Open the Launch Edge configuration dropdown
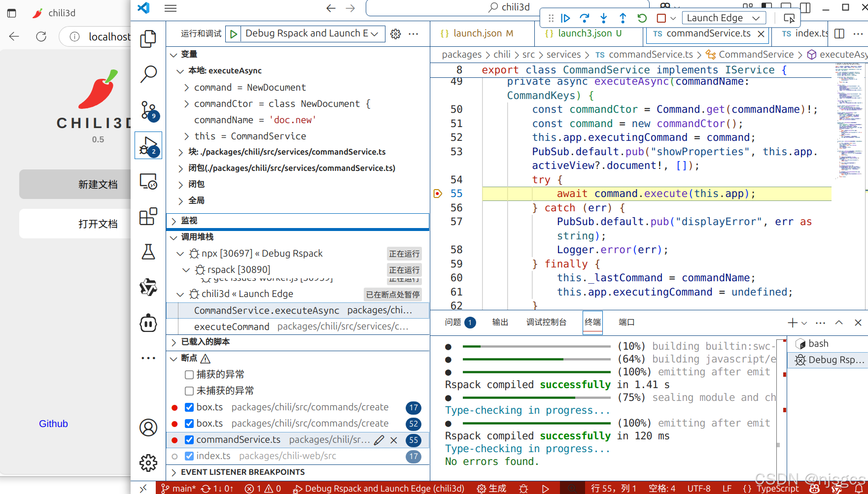This screenshot has height=494, width=868. pos(724,17)
